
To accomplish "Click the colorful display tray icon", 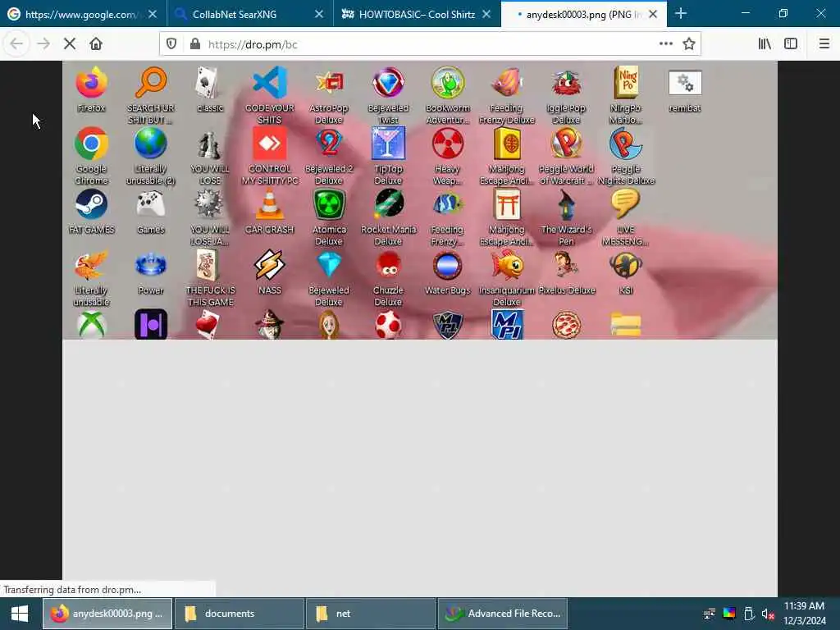I will (729, 614).
